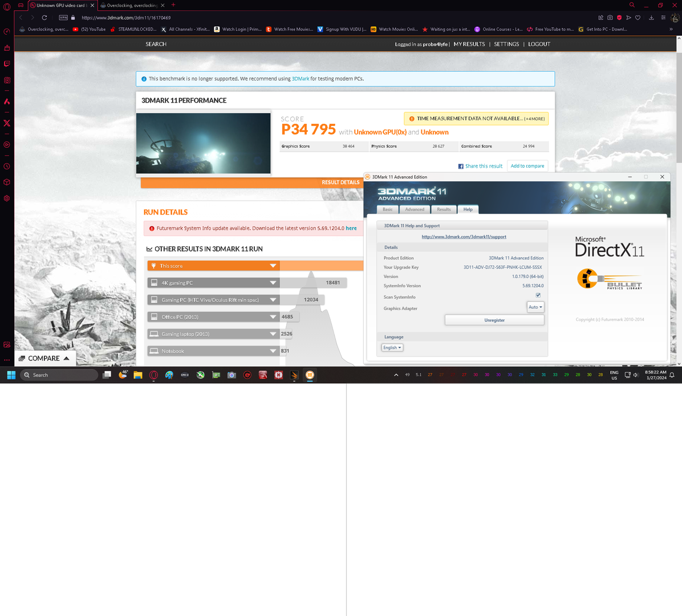
Task: Open GX Control speedometer icon in sidebar
Action: click(7, 32)
